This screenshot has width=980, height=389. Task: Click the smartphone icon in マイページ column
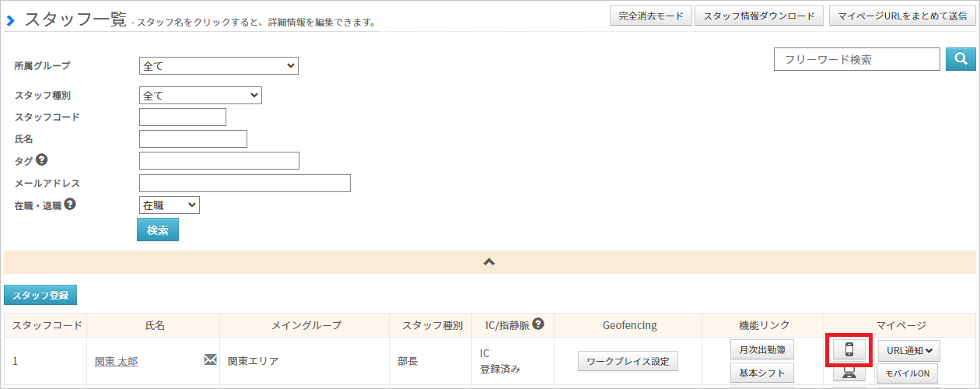click(849, 350)
